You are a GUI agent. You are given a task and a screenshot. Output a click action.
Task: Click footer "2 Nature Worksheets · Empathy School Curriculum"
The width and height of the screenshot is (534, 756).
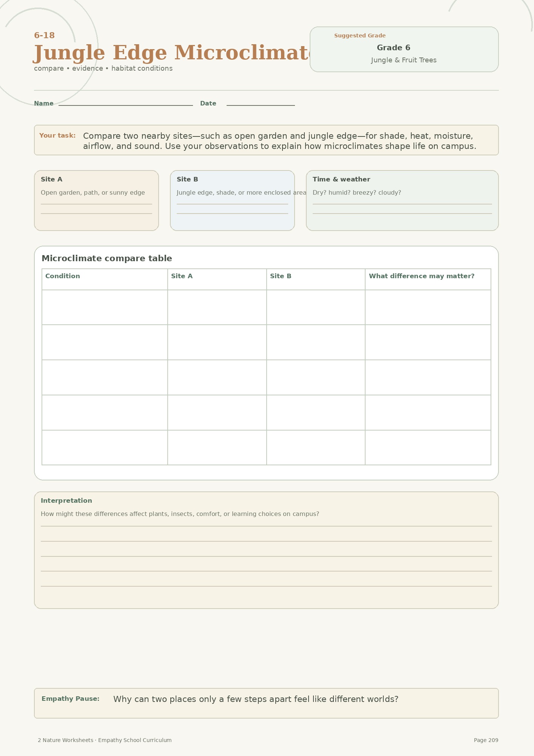coord(105,740)
